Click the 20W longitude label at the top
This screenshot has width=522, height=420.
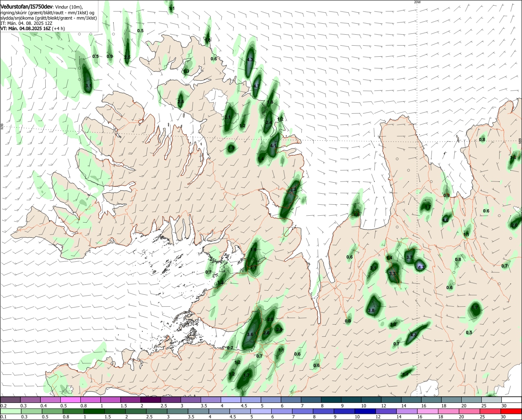tap(417, 2)
